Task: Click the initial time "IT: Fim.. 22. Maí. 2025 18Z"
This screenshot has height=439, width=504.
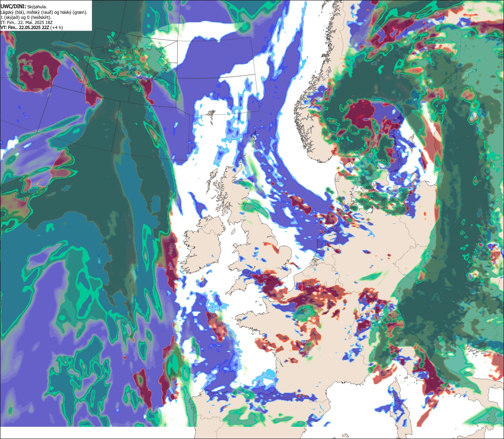Action: [x=27, y=22]
